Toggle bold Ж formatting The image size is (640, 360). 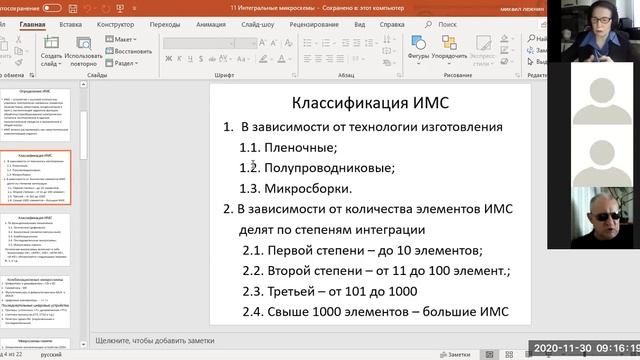click(x=169, y=59)
